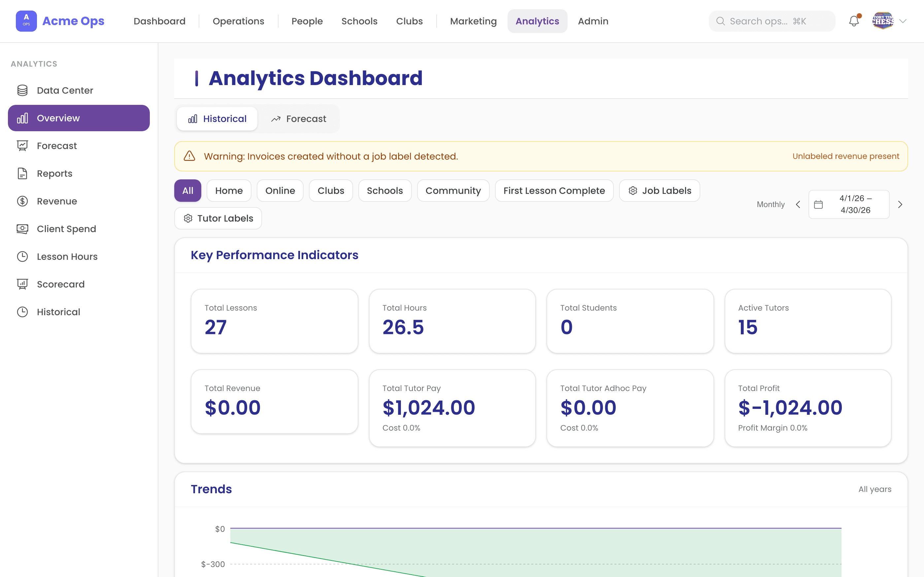Screen dimensions: 924x577
Task: Open the Data Center section in sidebar
Action: [22, 90]
